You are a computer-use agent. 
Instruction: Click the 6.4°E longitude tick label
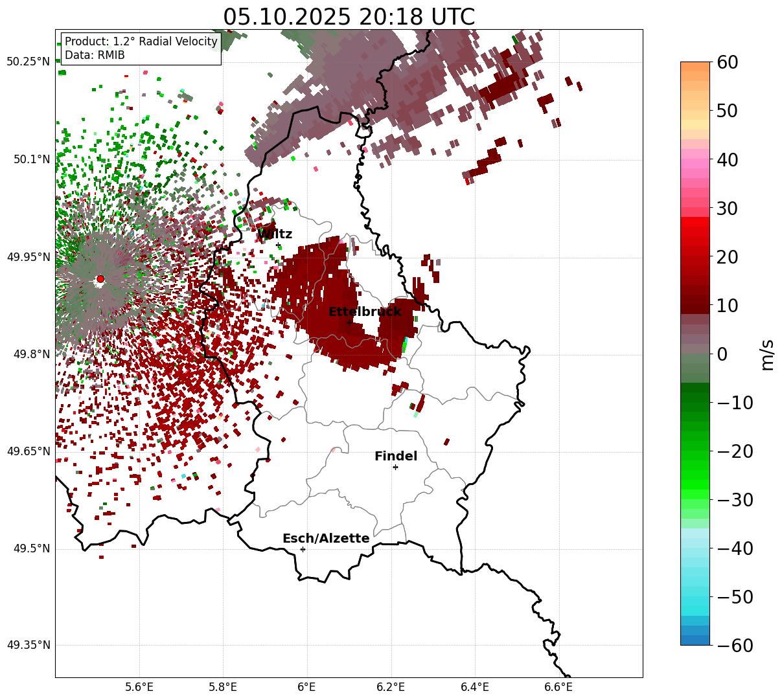[474, 687]
